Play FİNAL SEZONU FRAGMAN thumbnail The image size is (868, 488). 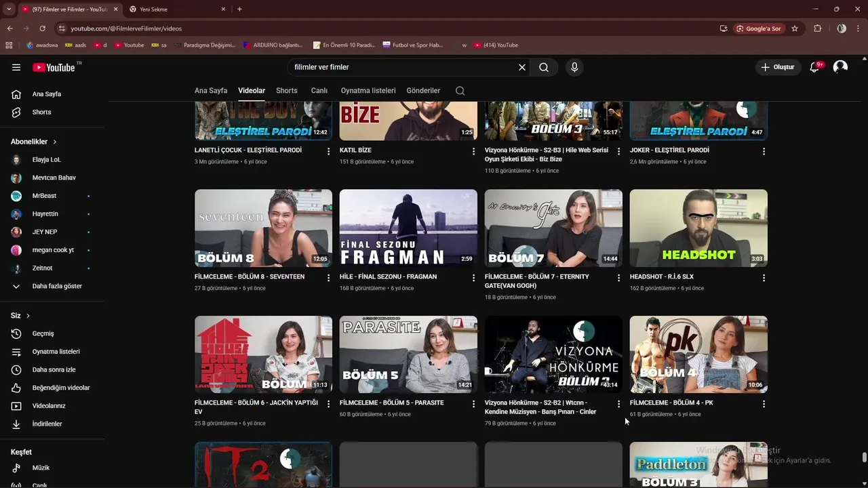(408, 228)
